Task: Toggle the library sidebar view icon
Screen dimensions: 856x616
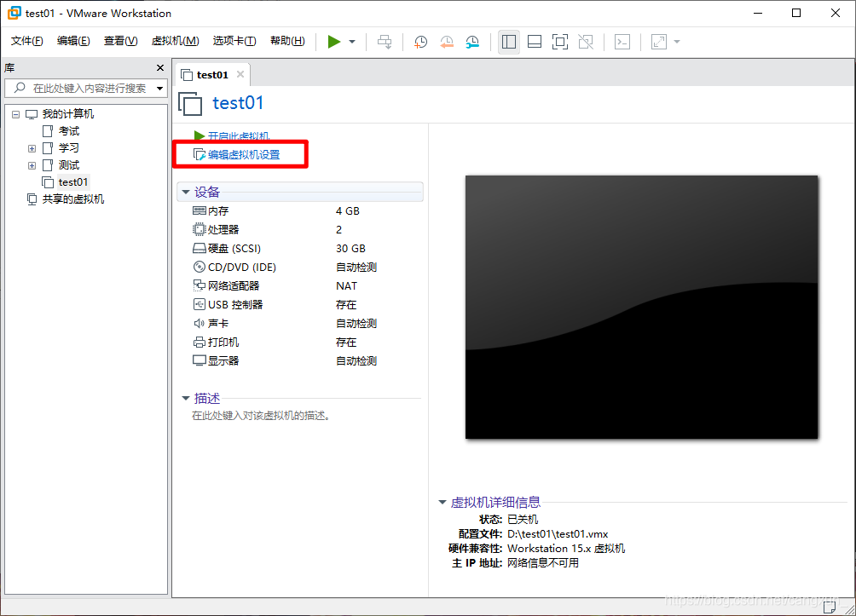Action: (x=509, y=42)
